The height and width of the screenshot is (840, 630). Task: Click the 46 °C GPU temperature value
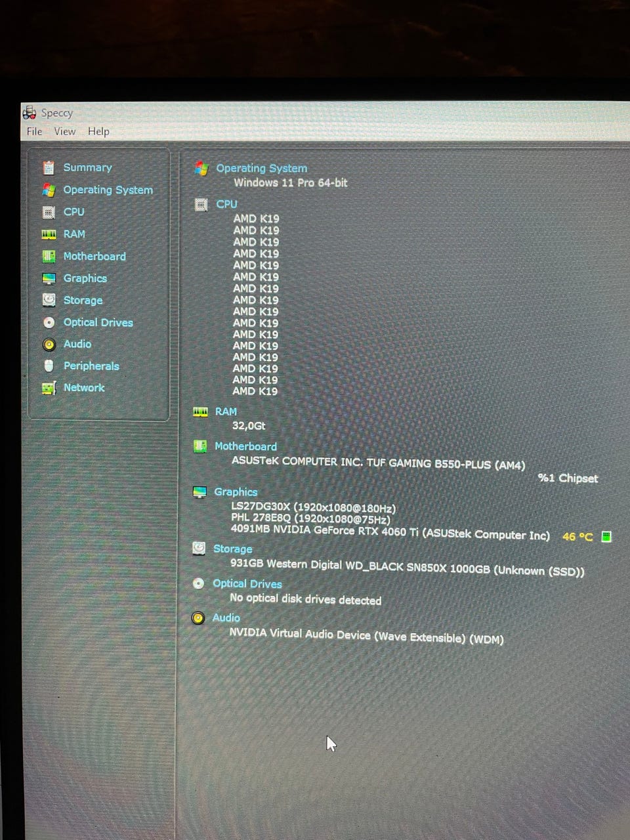click(577, 537)
